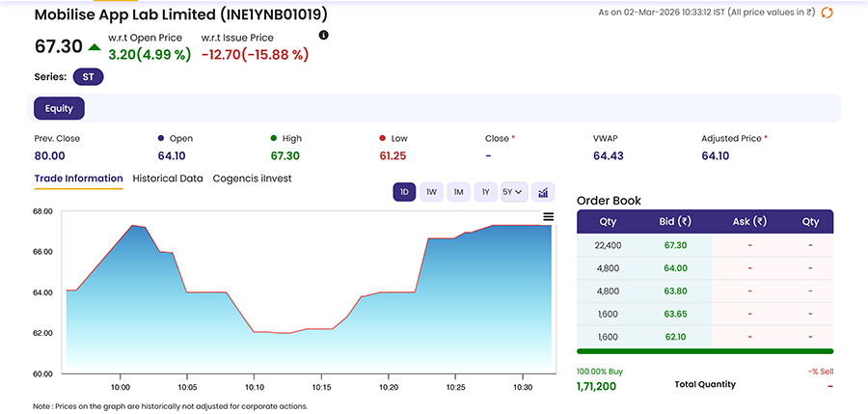This screenshot has width=868, height=414.
Task: Open the Cogencis iInvest tab
Action: [252, 179]
